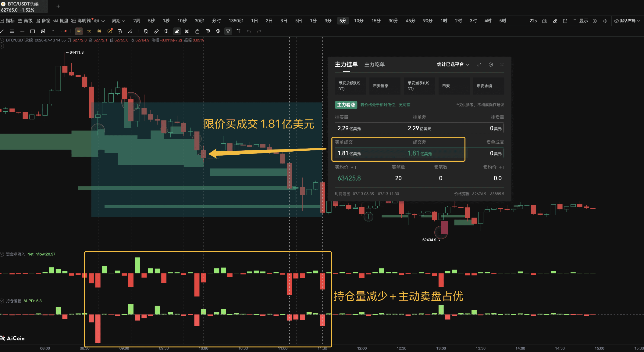The width and height of the screenshot is (644, 352).
Task: Open the 指标 indicators menu
Action: (8, 21)
